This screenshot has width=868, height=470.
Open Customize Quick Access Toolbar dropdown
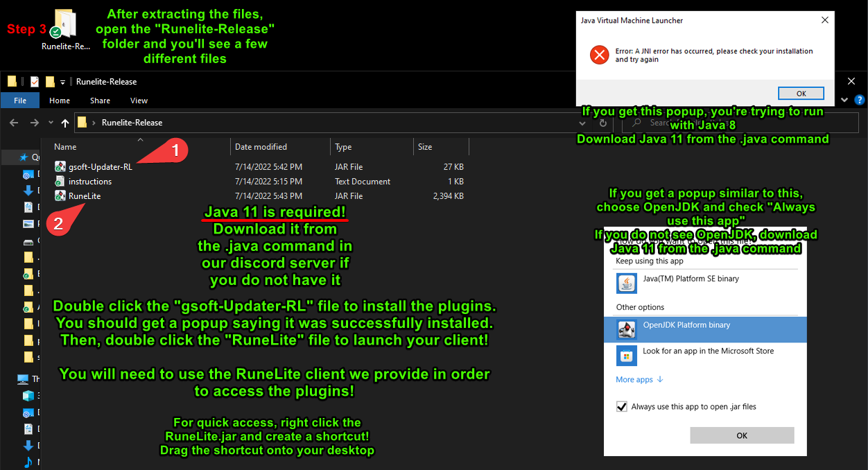tap(62, 82)
